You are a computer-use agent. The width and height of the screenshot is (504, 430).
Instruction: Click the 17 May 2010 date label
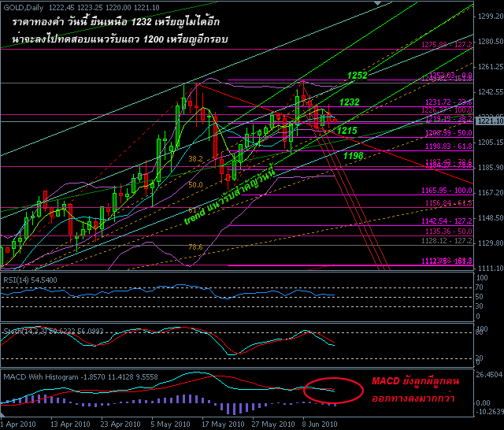(x=223, y=424)
